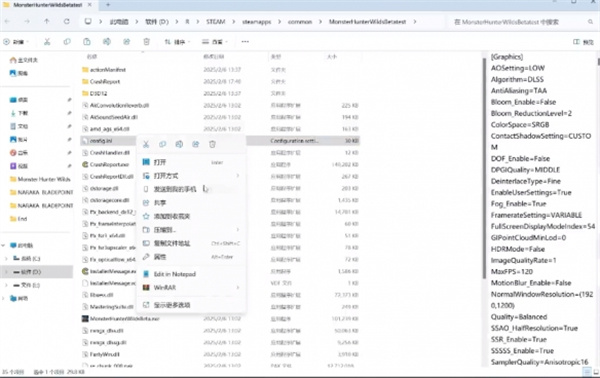Select the dstorage.dll file

pyautogui.click(x=101, y=188)
